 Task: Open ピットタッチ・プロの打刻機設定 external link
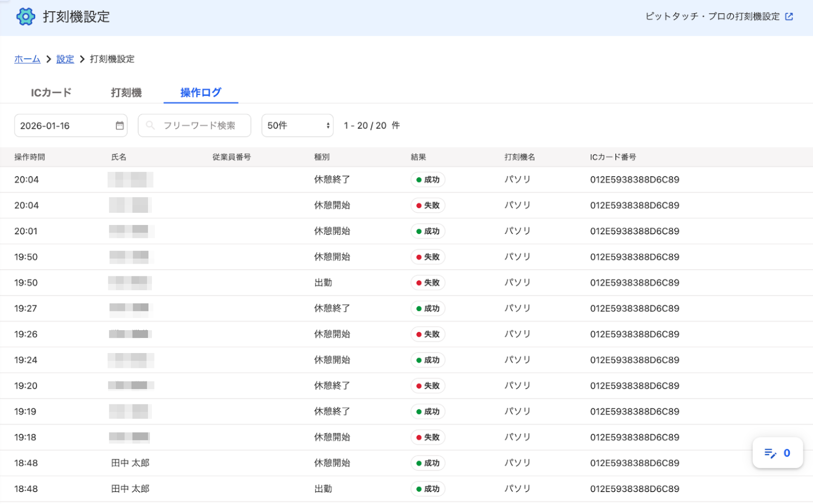click(719, 16)
